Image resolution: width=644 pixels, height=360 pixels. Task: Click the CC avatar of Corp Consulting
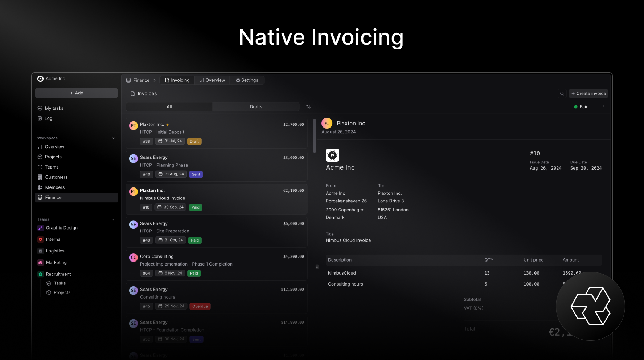coord(134,258)
